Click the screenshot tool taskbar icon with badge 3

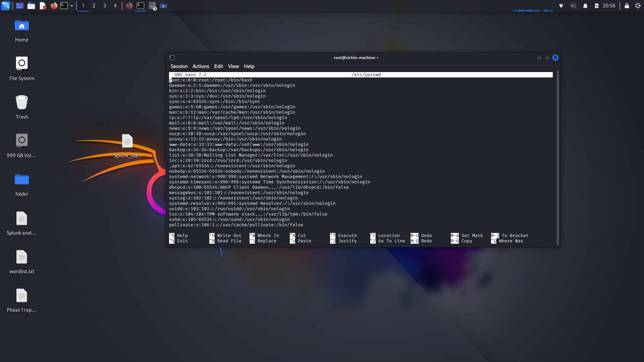152,6
